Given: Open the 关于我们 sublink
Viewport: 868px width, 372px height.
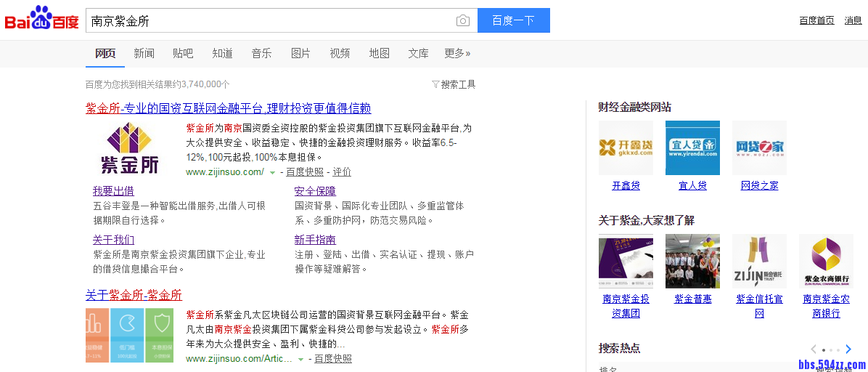Looking at the screenshot, I should pyautogui.click(x=113, y=240).
